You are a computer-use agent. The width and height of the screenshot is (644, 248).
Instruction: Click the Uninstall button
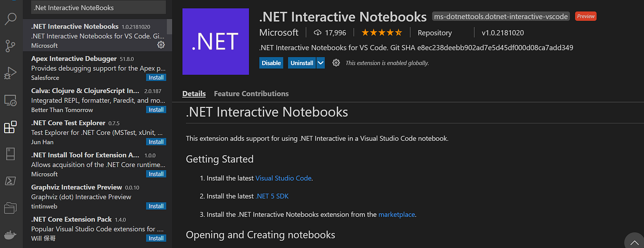[302, 63]
